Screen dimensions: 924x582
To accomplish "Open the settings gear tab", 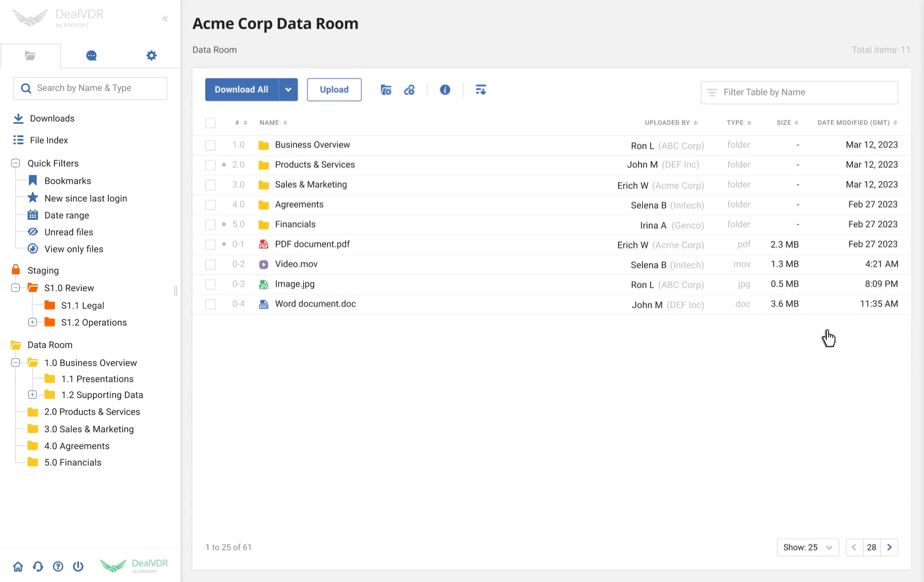I will (151, 56).
